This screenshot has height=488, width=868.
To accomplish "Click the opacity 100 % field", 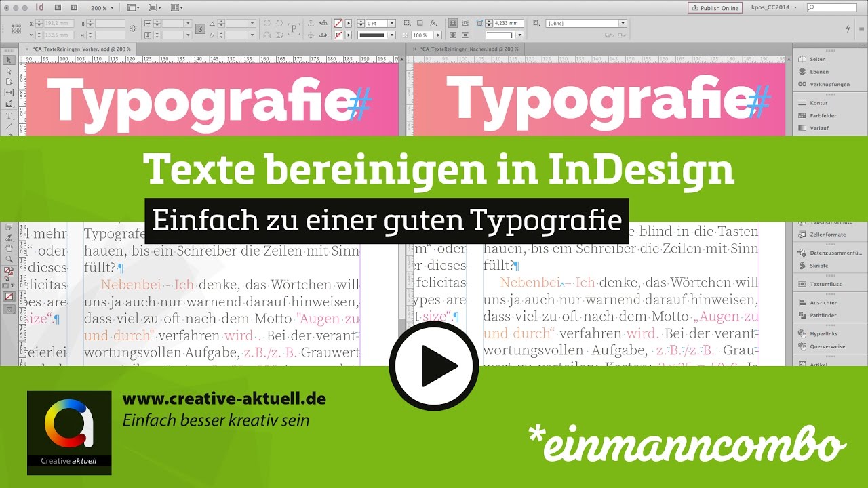I will click(x=421, y=35).
